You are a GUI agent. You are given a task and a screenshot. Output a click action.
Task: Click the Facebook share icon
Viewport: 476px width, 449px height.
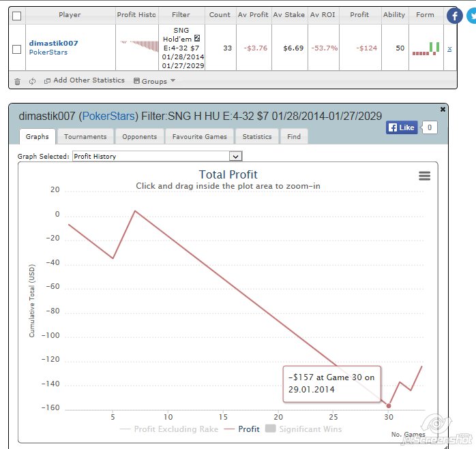click(x=454, y=16)
